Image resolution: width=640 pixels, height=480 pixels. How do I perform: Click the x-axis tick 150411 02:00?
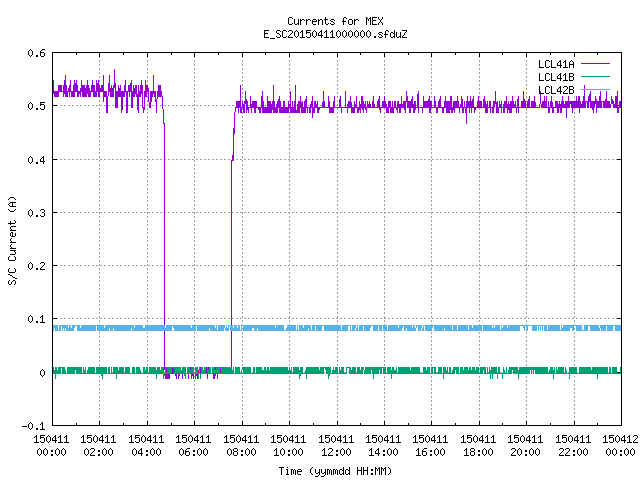pos(98,445)
